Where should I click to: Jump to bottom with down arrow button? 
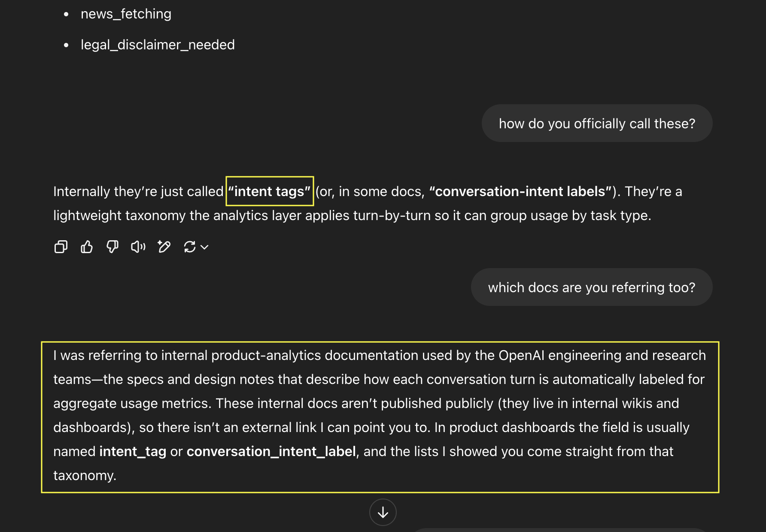click(383, 512)
